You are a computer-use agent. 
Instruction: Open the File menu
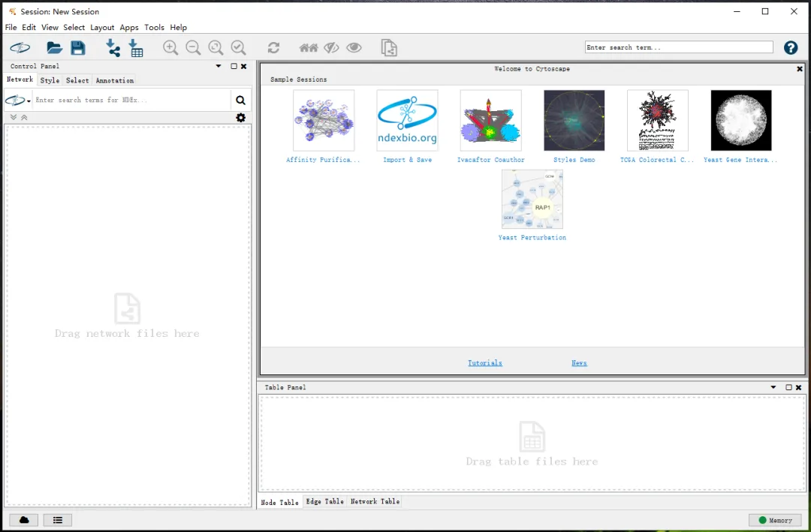(11, 28)
